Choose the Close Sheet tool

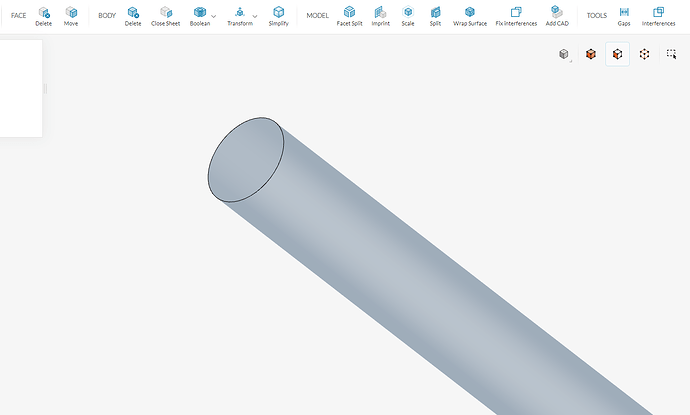[165, 16]
